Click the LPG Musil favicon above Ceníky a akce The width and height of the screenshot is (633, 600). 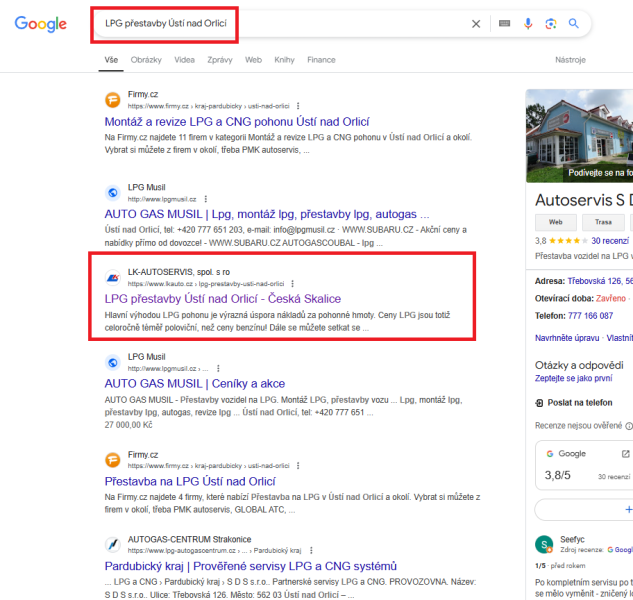[113, 362]
